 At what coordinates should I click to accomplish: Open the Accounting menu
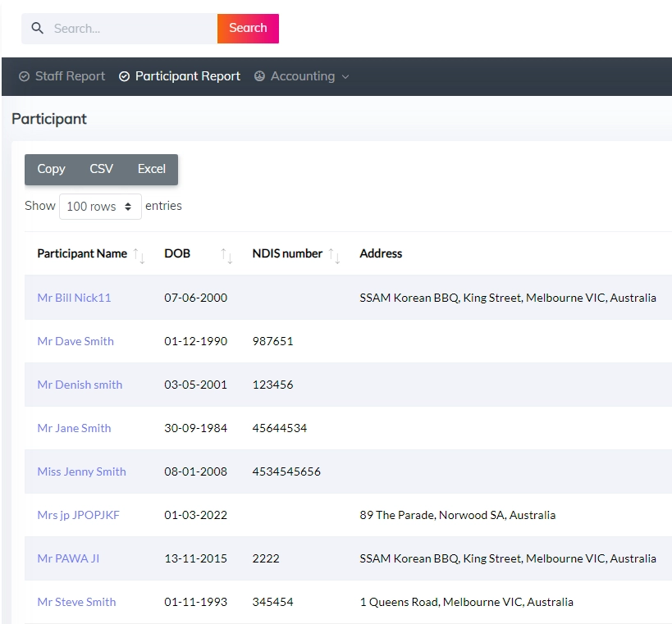click(x=302, y=76)
